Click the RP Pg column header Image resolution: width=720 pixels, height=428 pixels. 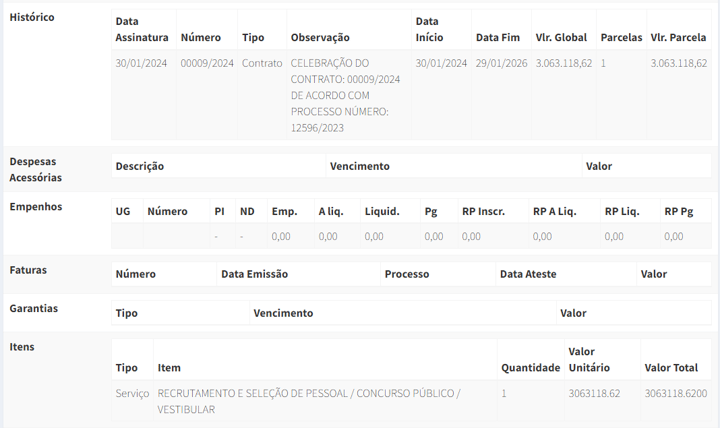click(679, 212)
